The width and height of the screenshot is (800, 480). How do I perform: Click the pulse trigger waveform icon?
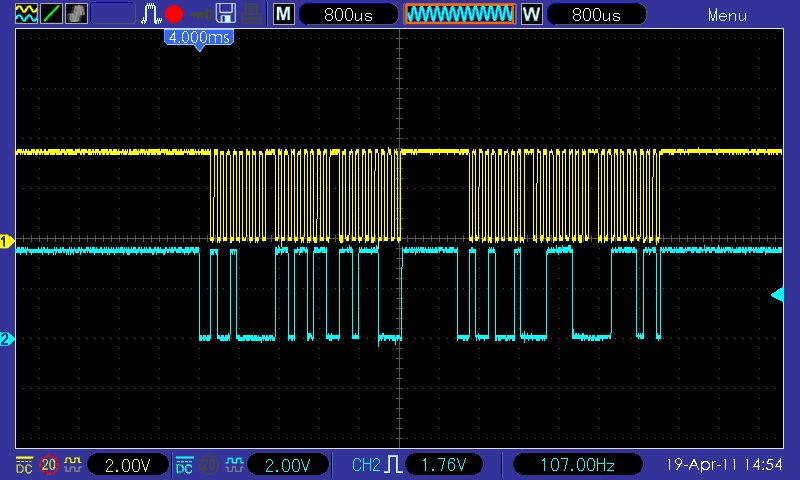pyautogui.click(x=150, y=14)
